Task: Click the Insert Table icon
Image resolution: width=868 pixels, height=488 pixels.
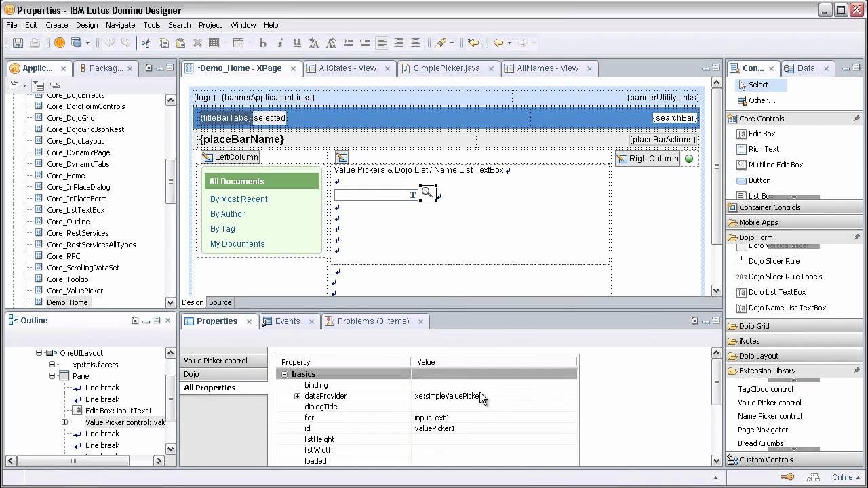Action: (x=214, y=43)
